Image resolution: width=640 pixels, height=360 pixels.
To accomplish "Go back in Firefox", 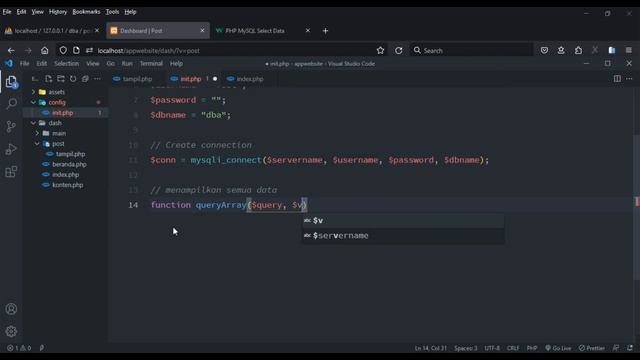I will [11, 51].
